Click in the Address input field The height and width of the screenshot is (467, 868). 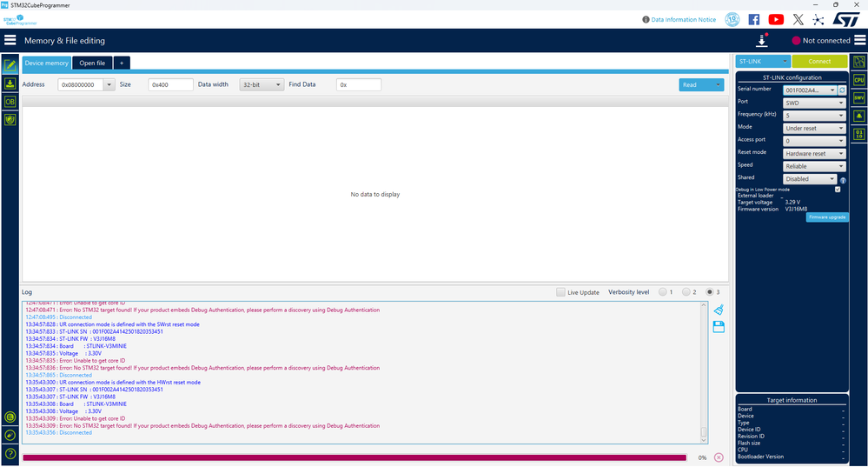(x=80, y=84)
